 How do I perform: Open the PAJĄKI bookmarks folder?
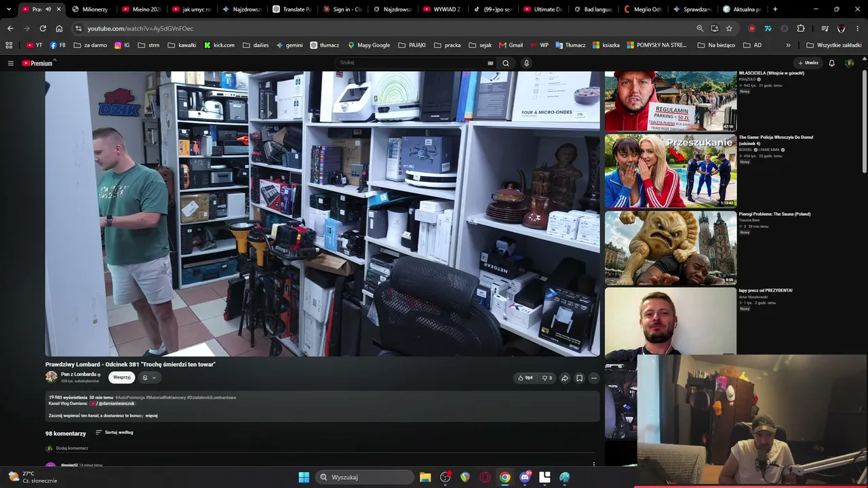[x=412, y=45]
